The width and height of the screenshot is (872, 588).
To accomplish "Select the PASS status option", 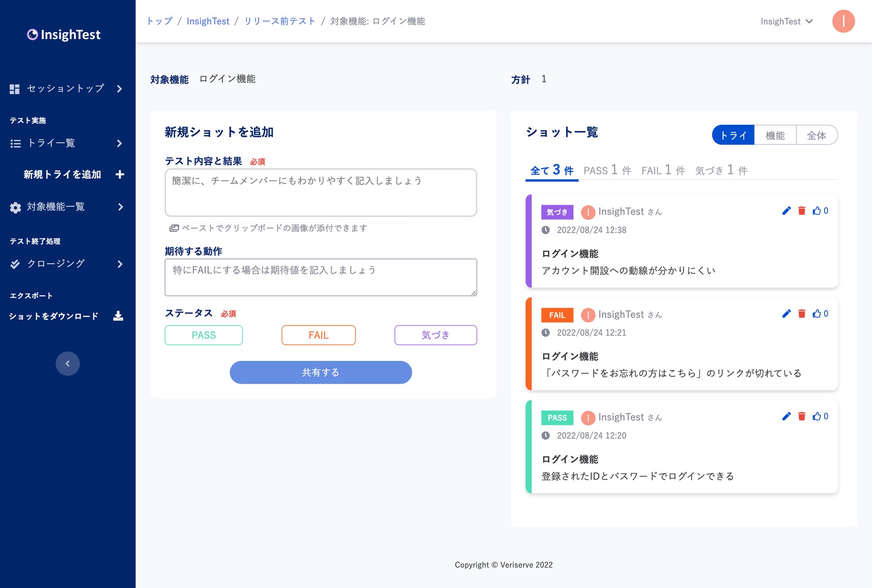I will (x=203, y=335).
